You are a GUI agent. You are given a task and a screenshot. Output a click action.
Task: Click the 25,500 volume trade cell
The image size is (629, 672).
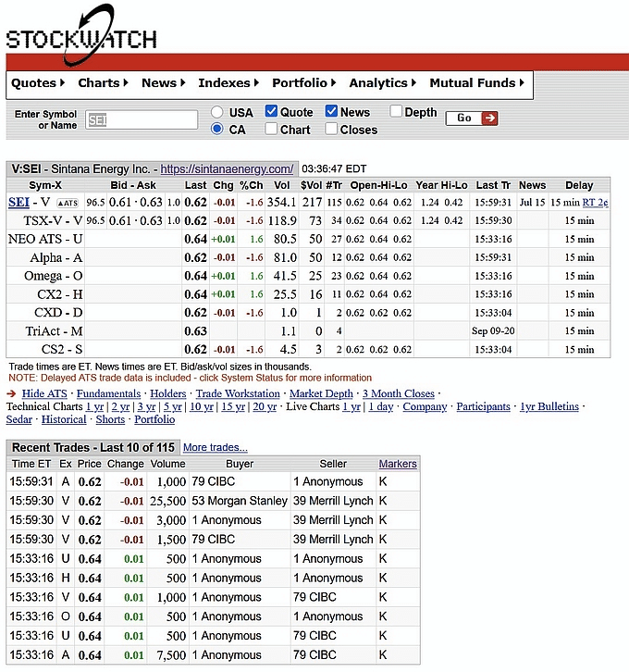click(167, 501)
